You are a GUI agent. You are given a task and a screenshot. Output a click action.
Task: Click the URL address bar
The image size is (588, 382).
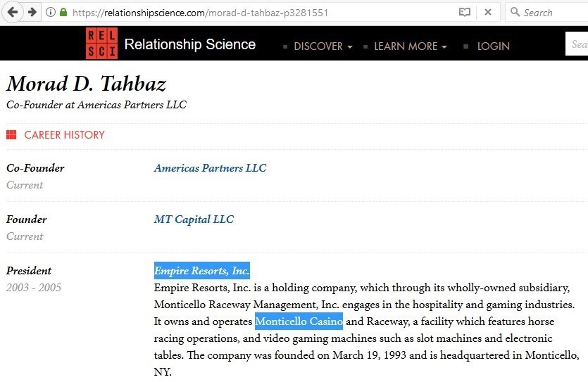261,13
